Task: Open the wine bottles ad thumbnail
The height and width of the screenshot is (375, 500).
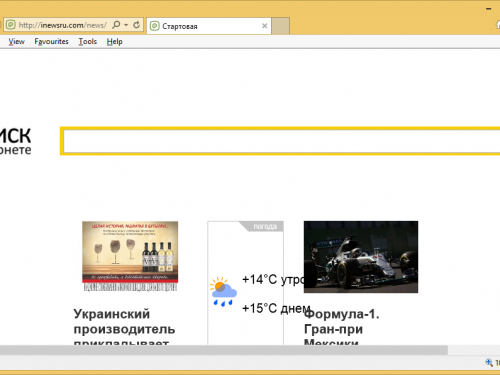Action: 130,256
